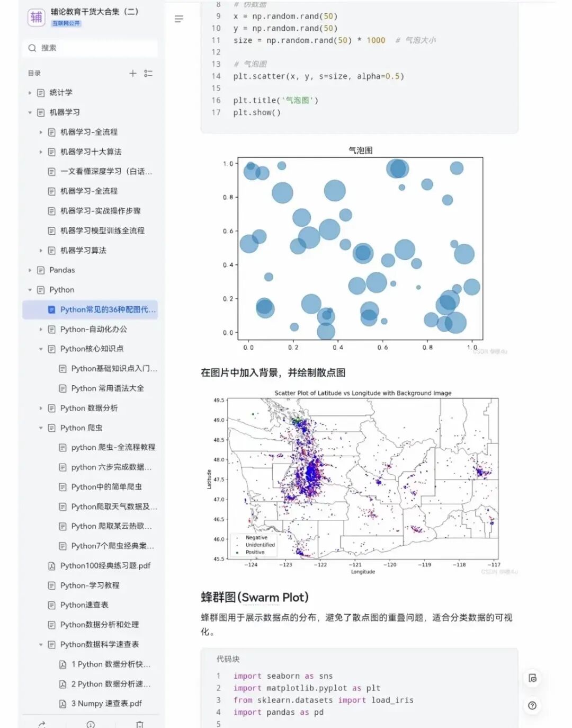Expand the first 机器学习-全流程 node arrow

click(41, 132)
